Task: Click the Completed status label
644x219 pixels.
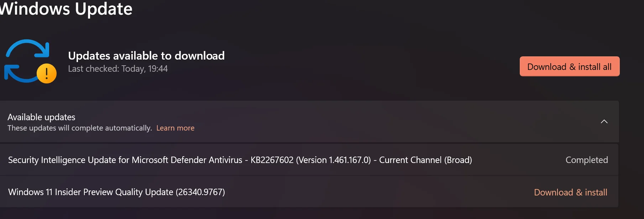Action: coord(587,160)
